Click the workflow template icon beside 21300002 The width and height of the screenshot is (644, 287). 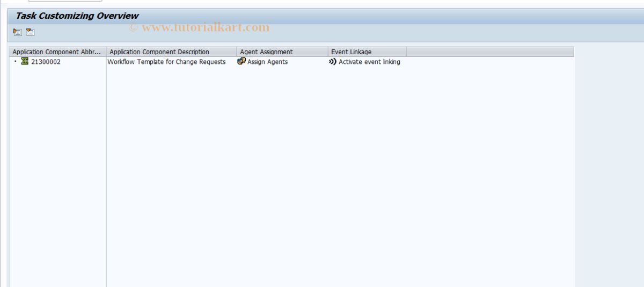[x=25, y=62]
